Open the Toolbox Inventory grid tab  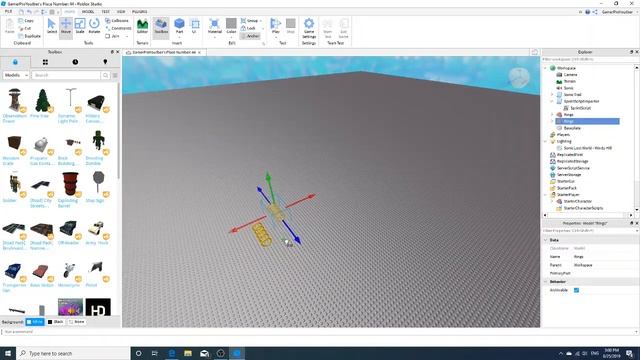tap(45, 62)
